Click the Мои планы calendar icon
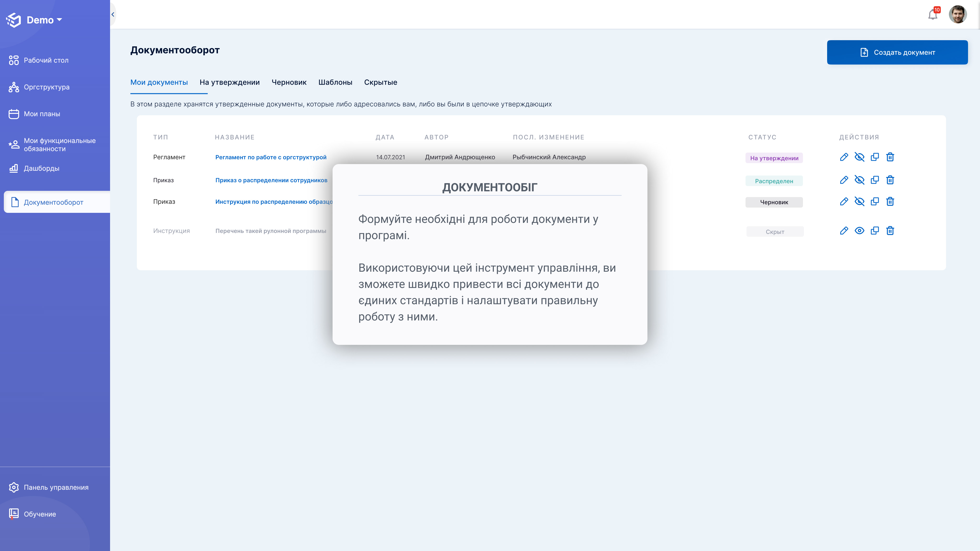 point(14,114)
